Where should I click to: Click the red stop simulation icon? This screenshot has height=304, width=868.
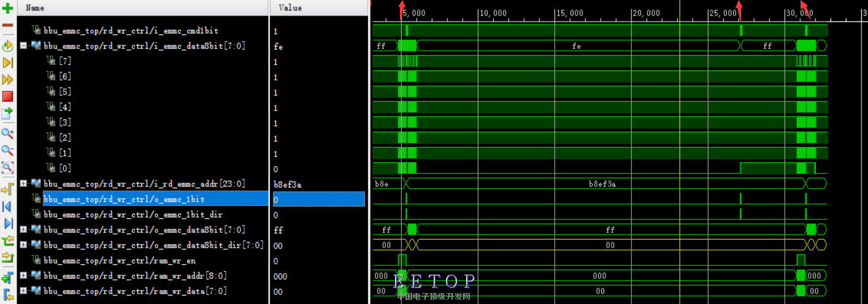coord(7,96)
